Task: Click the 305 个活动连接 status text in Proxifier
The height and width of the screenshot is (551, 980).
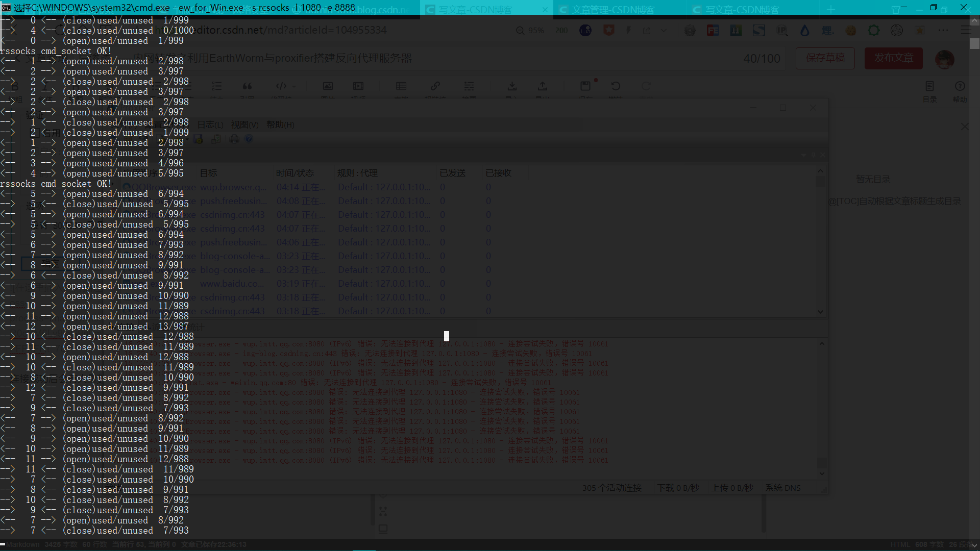Action: pyautogui.click(x=611, y=488)
